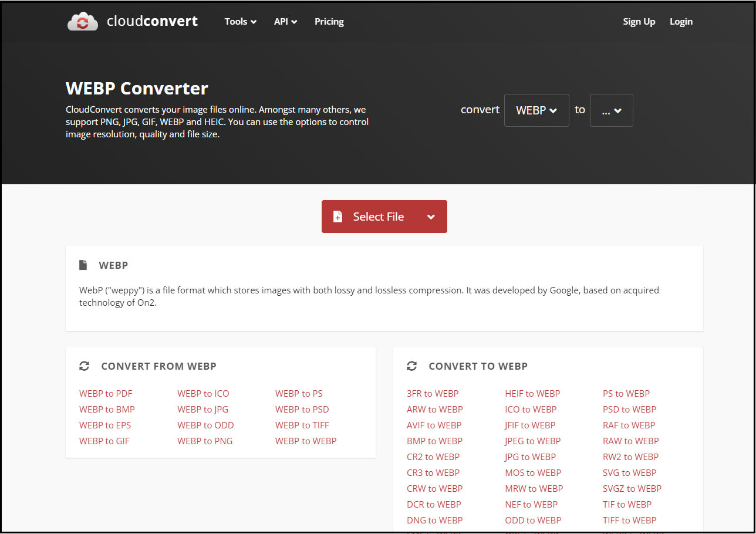Open TIF to WEBP link
Image resolution: width=756 pixels, height=534 pixels.
click(627, 505)
